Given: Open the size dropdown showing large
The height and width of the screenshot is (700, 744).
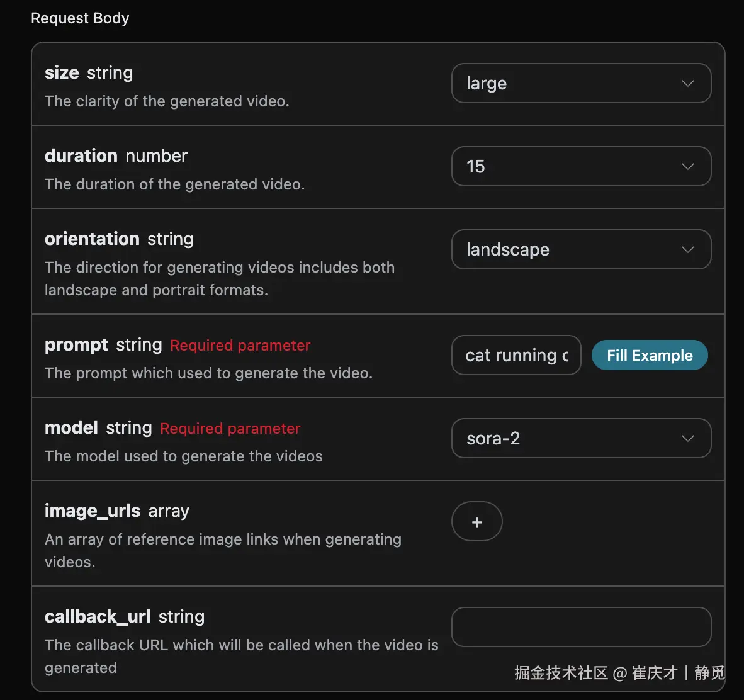Looking at the screenshot, I should pos(581,83).
